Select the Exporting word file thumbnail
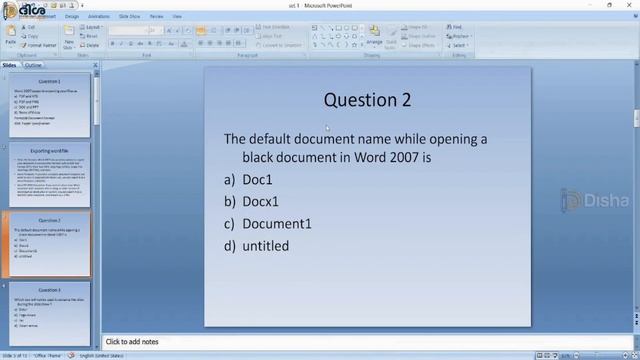640x360 pixels. coord(49,175)
